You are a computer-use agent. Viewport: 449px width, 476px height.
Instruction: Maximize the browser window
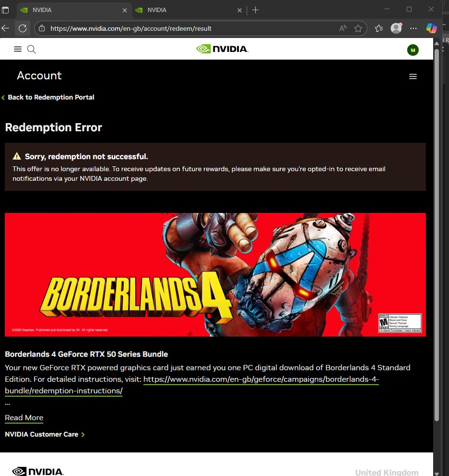tap(409, 10)
